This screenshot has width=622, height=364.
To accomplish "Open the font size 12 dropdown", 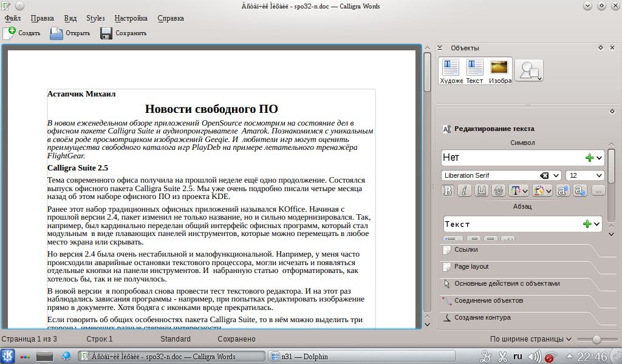I will pos(599,175).
